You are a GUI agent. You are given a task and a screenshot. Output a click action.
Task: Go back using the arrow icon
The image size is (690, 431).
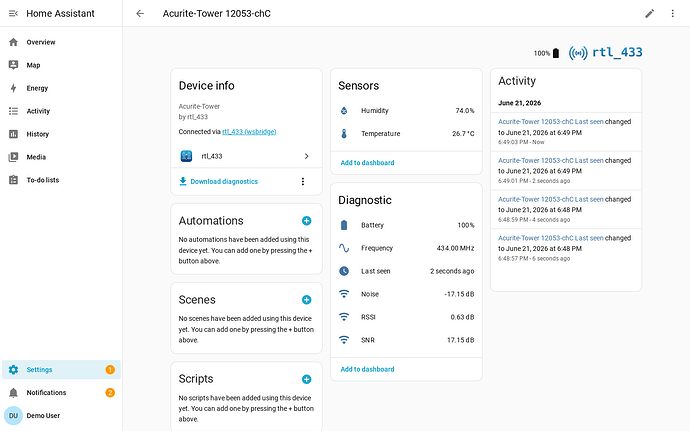(140, 14)
